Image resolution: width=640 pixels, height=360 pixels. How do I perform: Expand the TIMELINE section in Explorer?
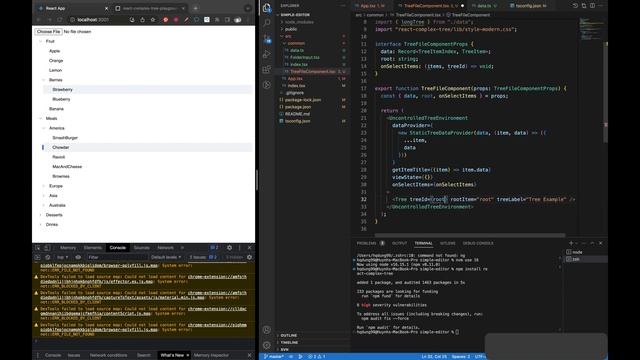(x=289, y=342)
